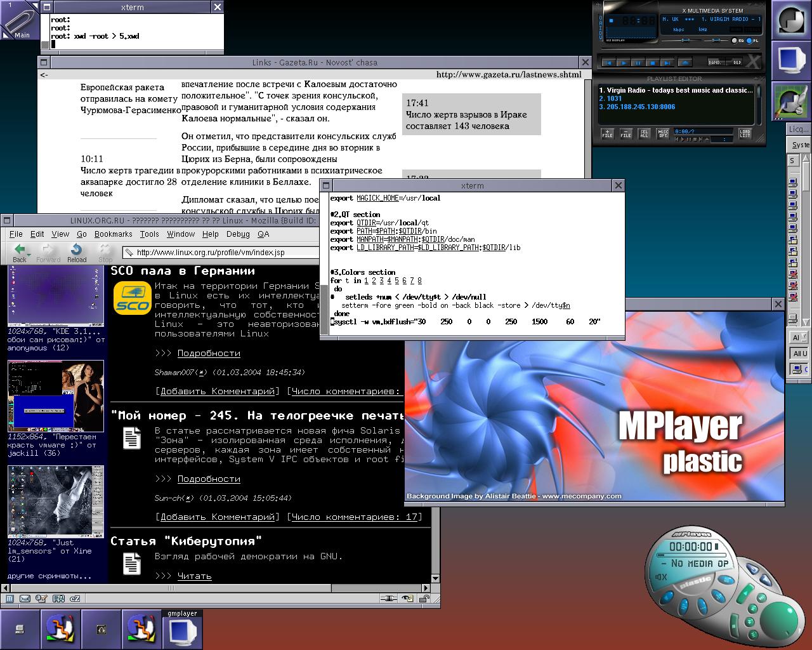Click 'Добавить Комментарий' under SCO article
This screenshot has width=812, height=650.
click(216, 391)
